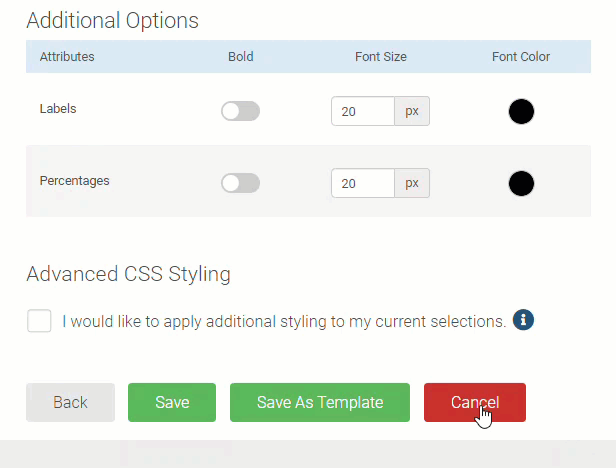
Task: Enable Bold for Percentages
Action: [x=240, y=183]
